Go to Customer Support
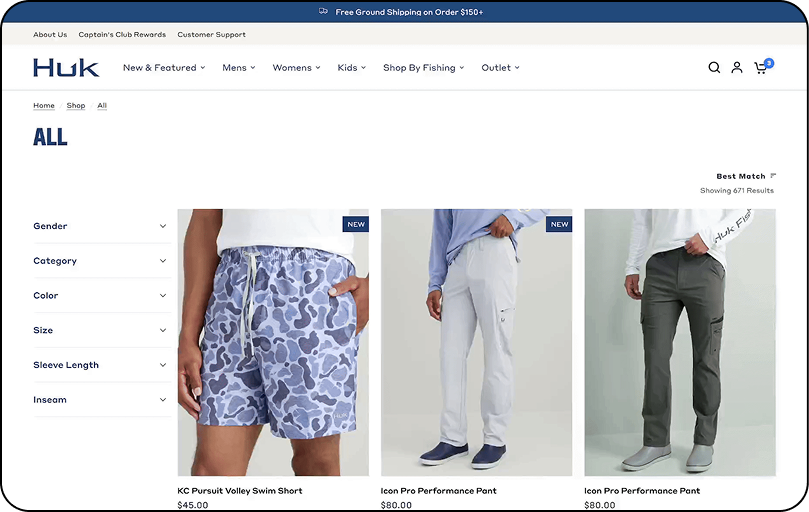The height and width of the screenshot is (512, 809). click(211, 35)
